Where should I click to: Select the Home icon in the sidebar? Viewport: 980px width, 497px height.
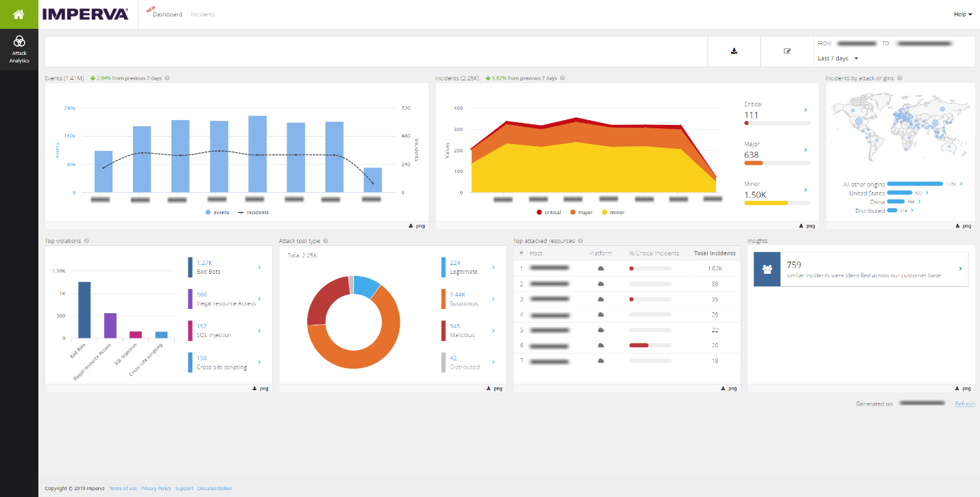click(x=19, y=14)
